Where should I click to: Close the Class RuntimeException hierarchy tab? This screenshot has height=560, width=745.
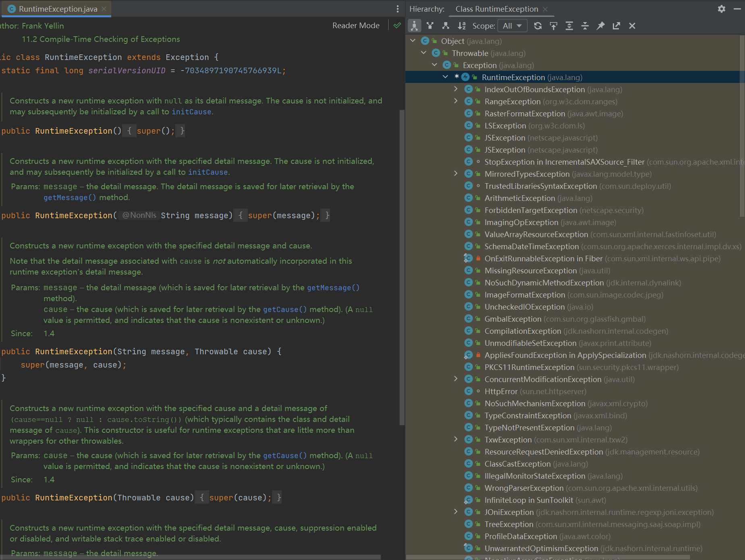coord(545,9)
